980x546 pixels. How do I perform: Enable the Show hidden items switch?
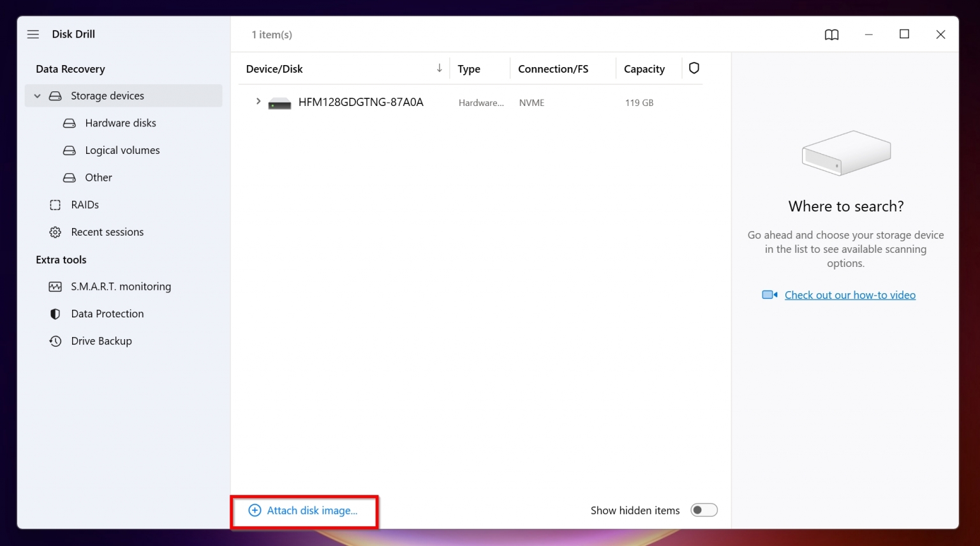(x=704, y=510)
